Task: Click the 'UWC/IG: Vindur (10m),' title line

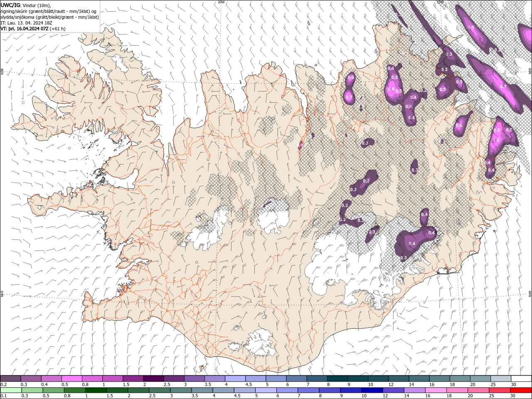Action: tap(26, 5)
